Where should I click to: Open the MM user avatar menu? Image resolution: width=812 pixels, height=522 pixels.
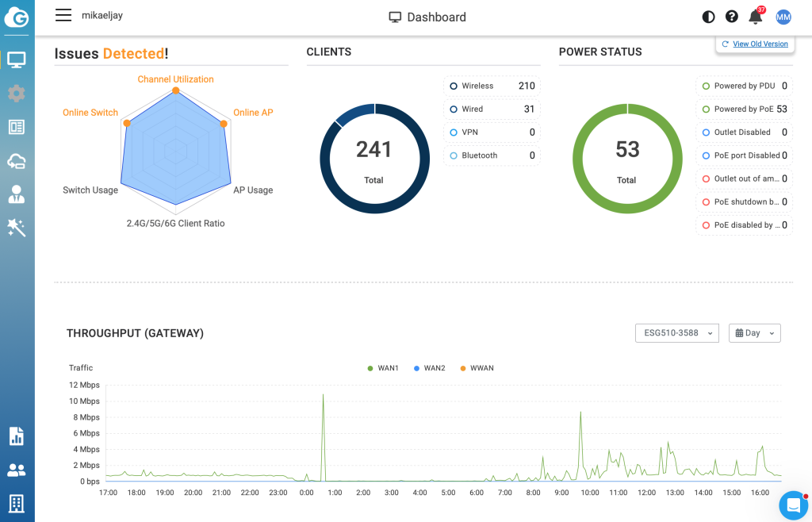tap(783, 17)
